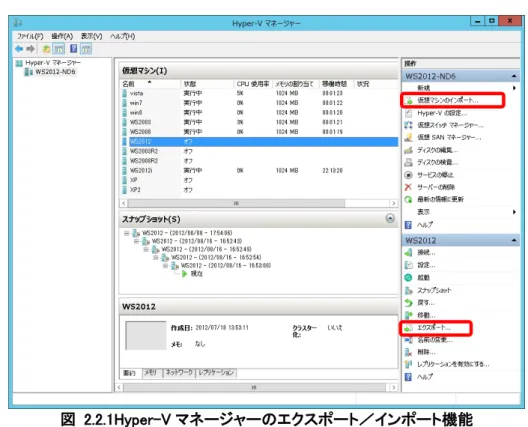Click the blue Help toolbar icon
528x427 pixels.
[73, 49]
